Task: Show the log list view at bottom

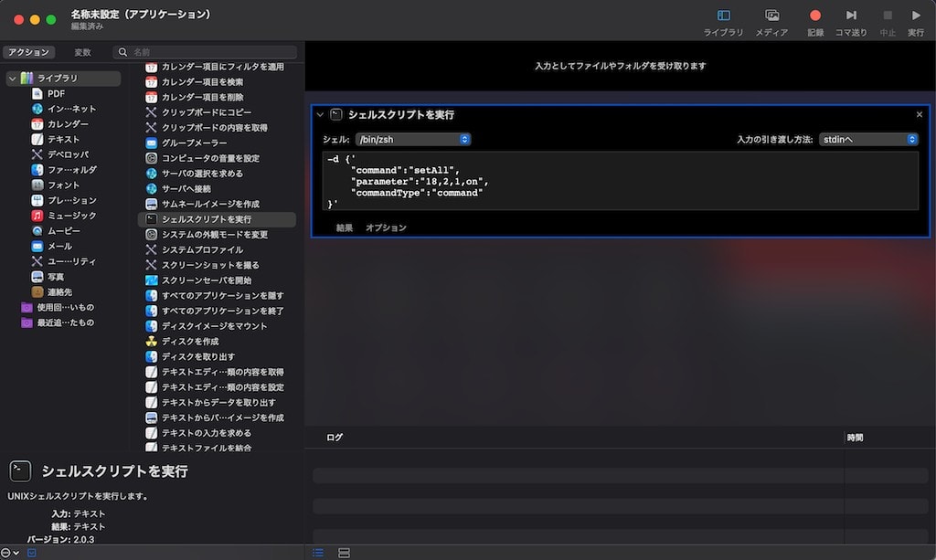Action: pos(318,553)
